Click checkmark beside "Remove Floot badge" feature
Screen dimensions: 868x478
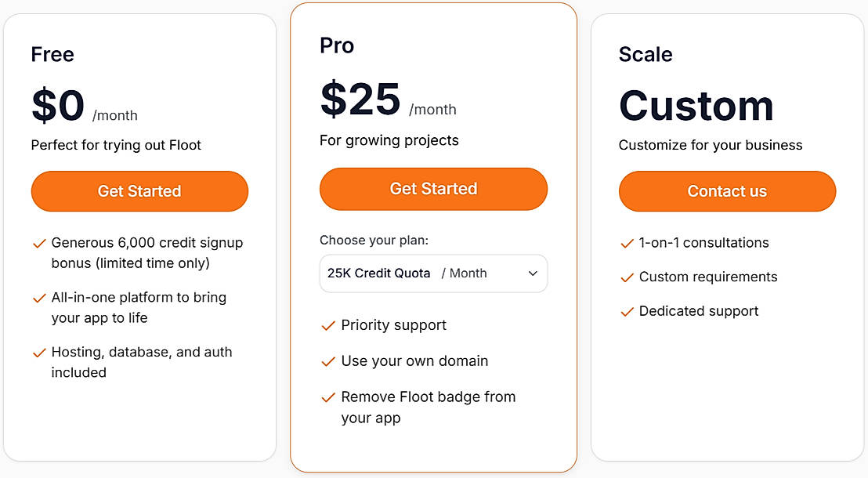328,397
